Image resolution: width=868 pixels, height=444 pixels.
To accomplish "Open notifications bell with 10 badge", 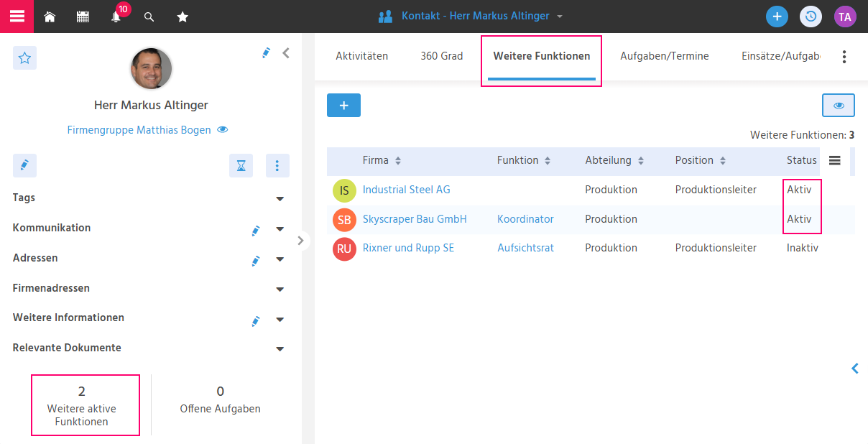I will [117, 15].
